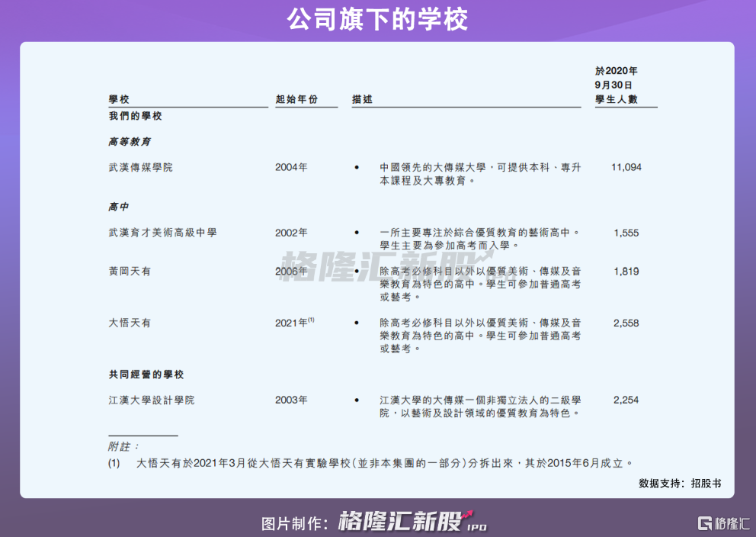Click the 数据支持：招股书 source text
756x537 pixels.
pos(680,483)
